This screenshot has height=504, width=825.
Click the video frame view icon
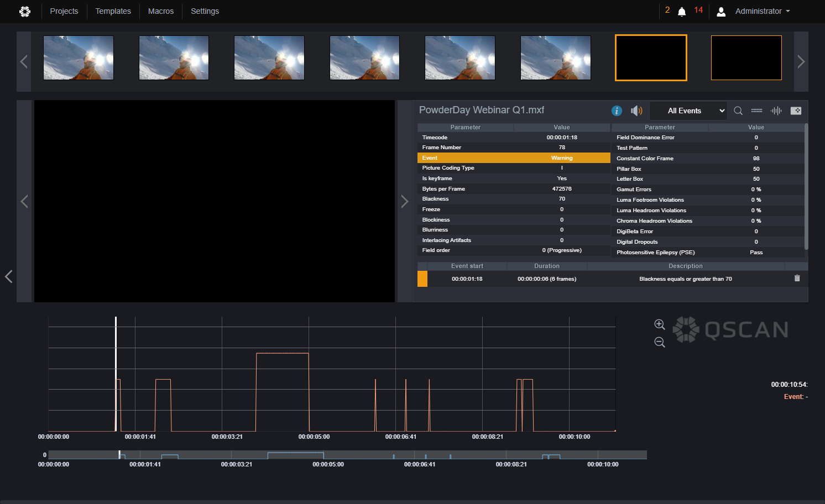pos(796,111)
